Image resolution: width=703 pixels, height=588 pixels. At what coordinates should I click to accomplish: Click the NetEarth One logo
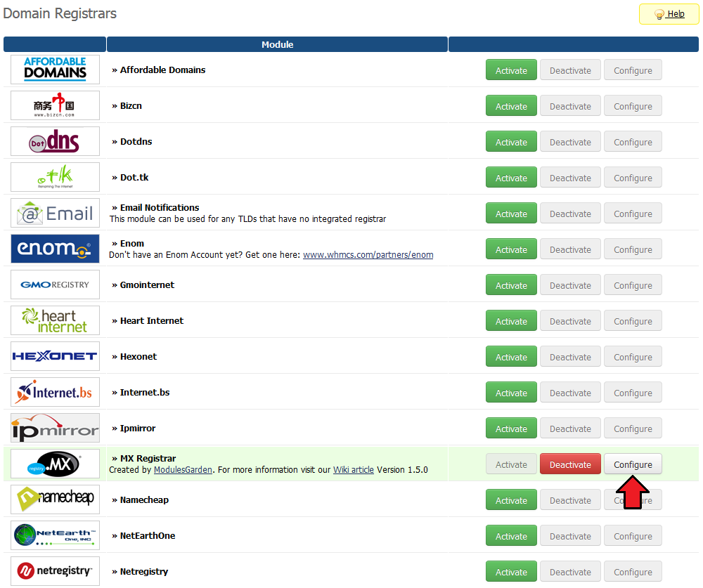coord(55,535)
